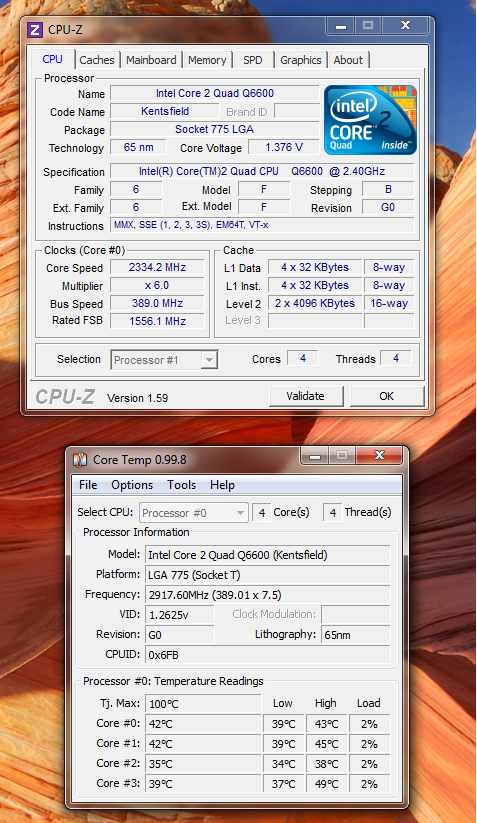Screen dimensions: 477x823
Task: Close the CPU-Z window
Action: [x=406, y=25]
